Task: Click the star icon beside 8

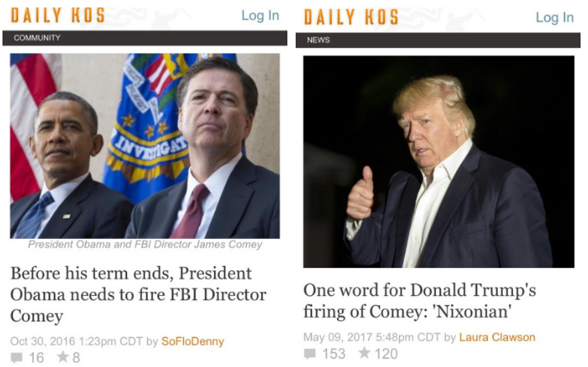Action: coord(63,356)
